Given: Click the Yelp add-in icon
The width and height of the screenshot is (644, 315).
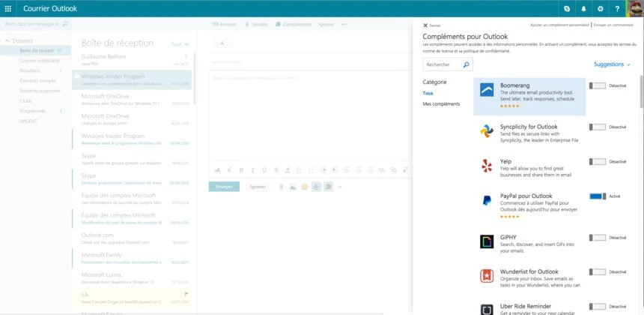Looking at the screenshot, I should coord(487,166).
